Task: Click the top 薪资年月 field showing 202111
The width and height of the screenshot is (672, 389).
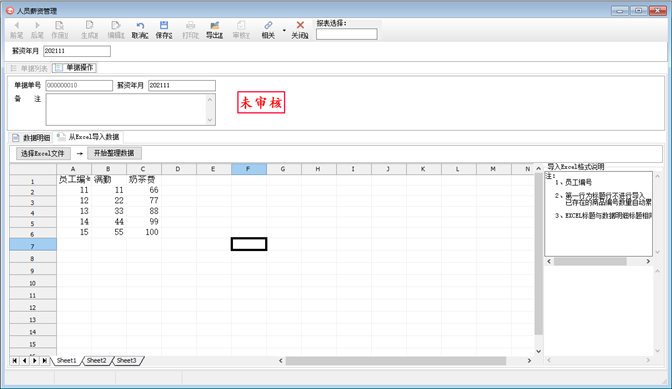Action: click(77, 51)
